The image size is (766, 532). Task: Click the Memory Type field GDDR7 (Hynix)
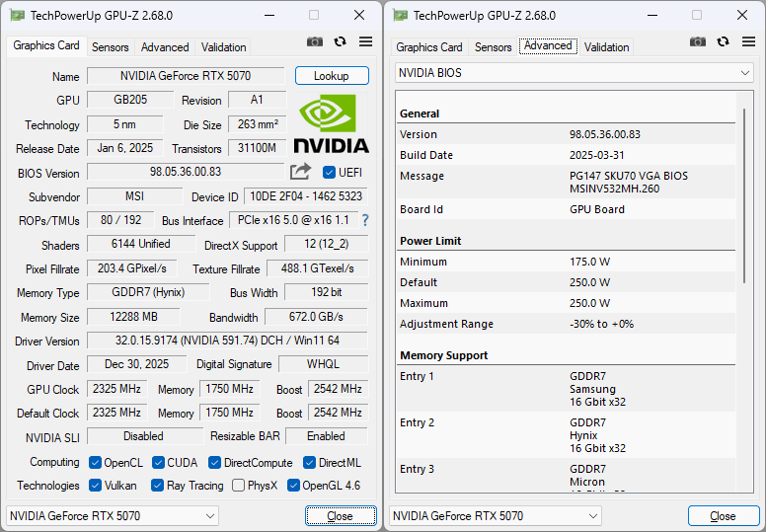tap(148, 292)
